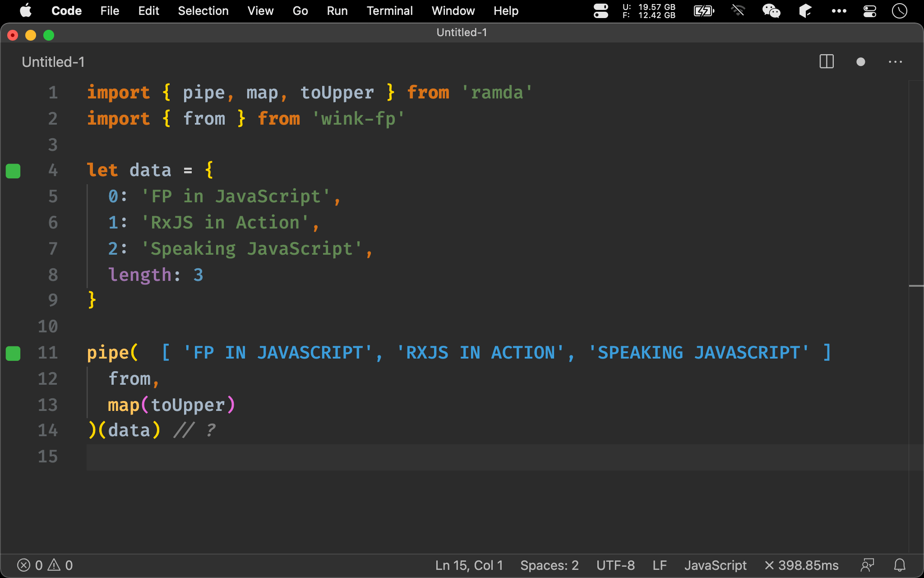Click line number 1 in the gutter

coord(53,93)
